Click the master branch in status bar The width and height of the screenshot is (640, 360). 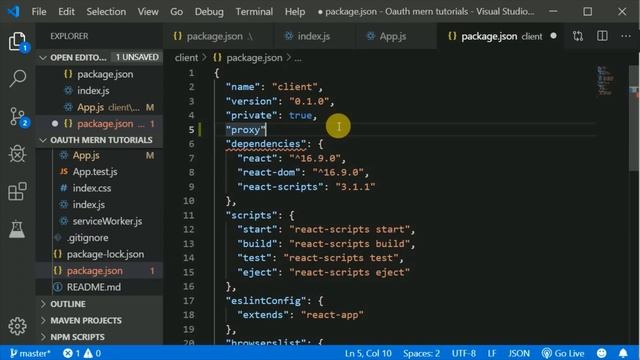[x=30, y=353]
